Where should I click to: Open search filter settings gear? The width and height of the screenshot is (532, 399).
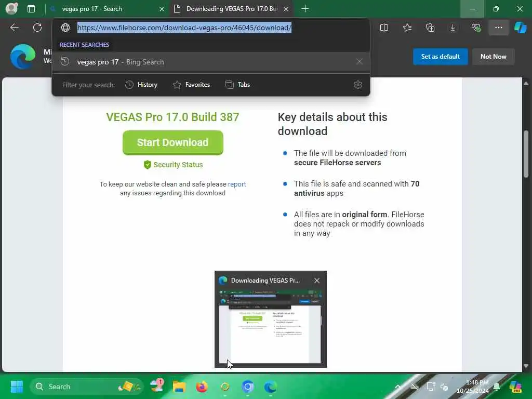[357, 85]
